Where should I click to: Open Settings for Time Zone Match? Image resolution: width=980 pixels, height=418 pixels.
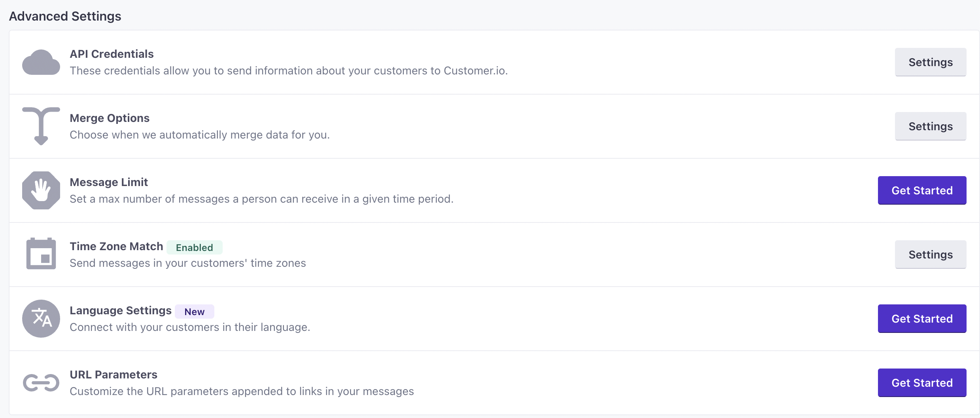pos(930,255)
